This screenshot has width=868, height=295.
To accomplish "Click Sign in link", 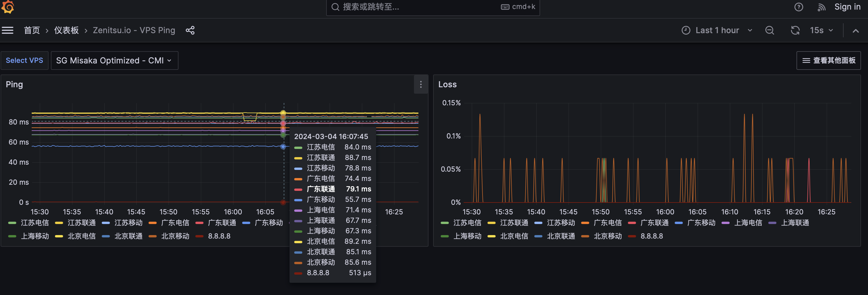I will (847, 7).
